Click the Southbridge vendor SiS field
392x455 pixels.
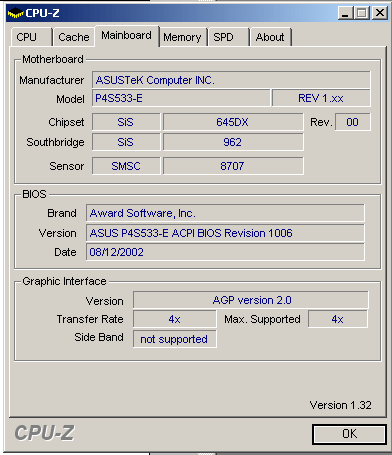pyautogui.click(x=126, y=142)
